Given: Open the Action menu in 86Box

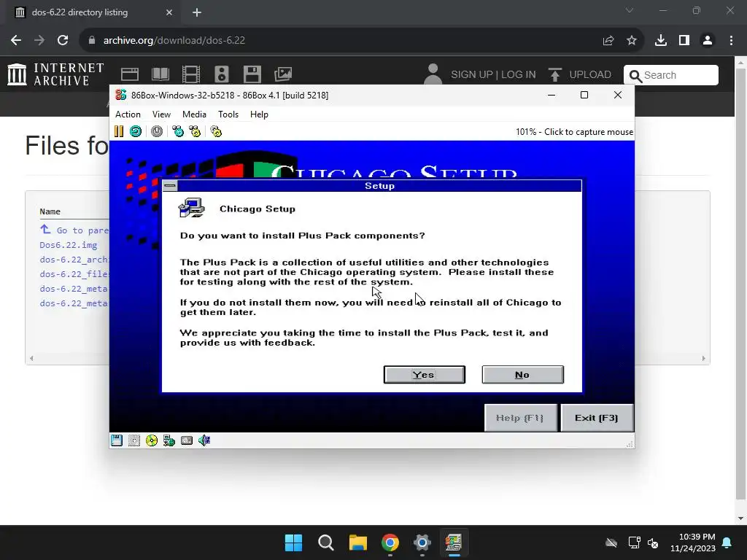Looking at the screenshot, I should coord(128,114).
